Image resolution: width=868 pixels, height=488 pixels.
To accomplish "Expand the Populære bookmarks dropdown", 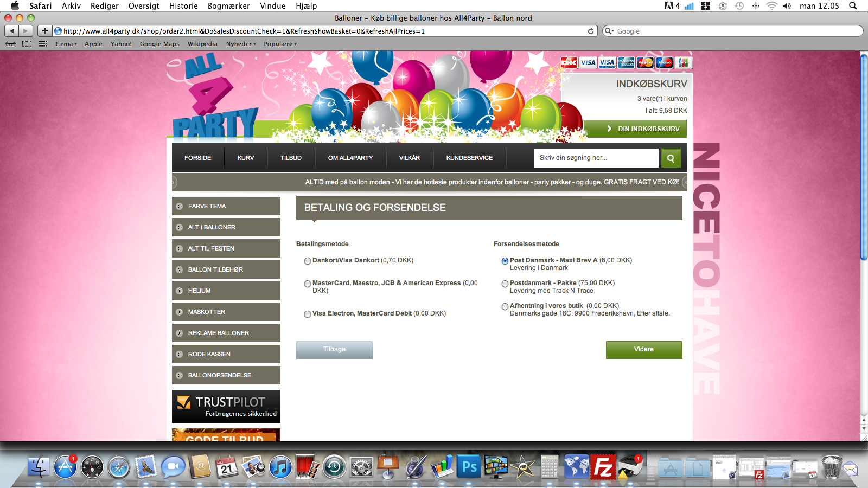I will pos(280,44).
